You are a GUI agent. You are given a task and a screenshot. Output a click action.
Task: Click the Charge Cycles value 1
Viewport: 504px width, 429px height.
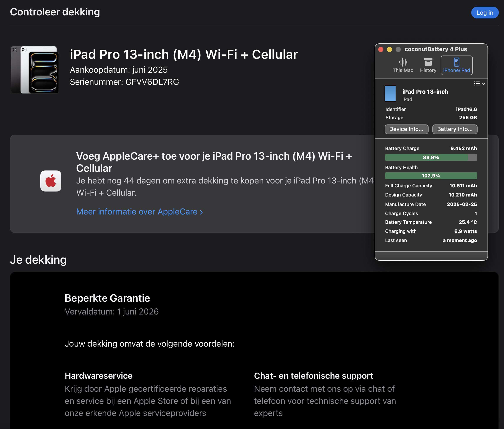[x=476, y=214]
